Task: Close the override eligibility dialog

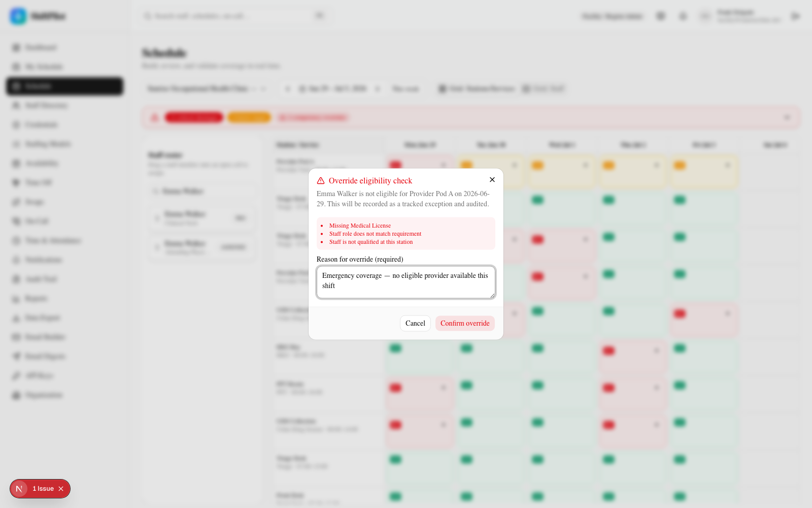Action: [492, 180]
